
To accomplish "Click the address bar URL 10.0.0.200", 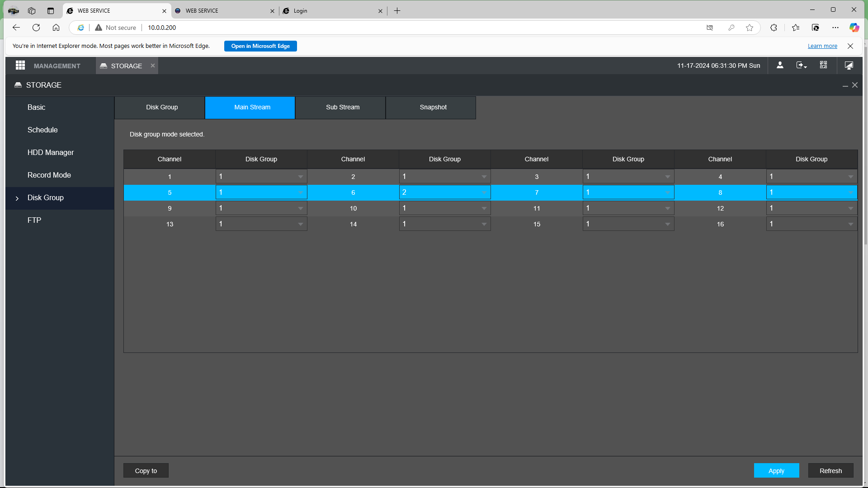I will pyautogui.click(x=162, y=28).
